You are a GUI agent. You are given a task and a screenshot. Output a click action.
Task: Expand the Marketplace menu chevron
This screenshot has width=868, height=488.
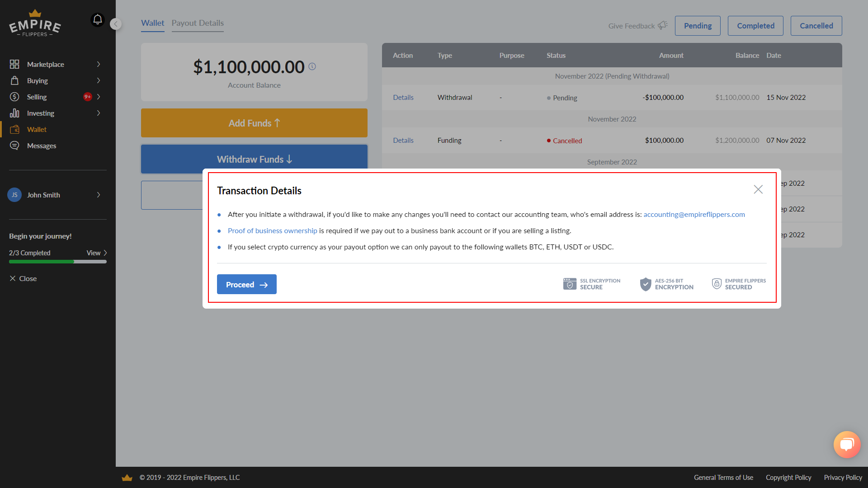tap(99, 64)
